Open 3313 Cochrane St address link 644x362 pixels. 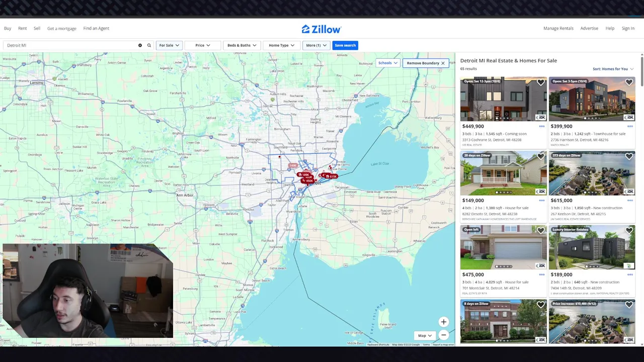(492, 140)
